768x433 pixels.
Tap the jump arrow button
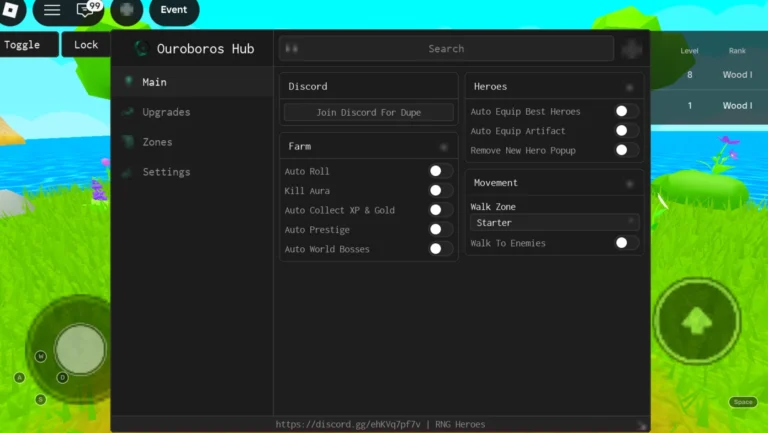[x=696, y=321]
